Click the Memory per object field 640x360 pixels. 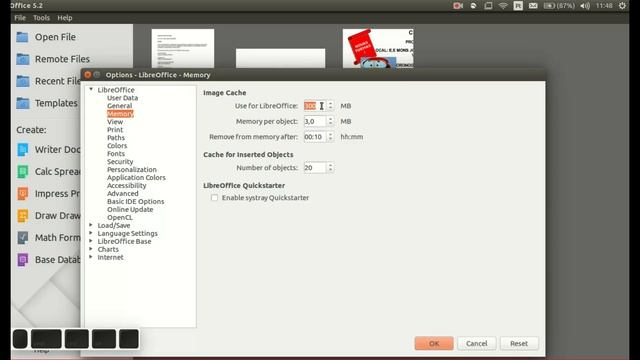point(315,121)
